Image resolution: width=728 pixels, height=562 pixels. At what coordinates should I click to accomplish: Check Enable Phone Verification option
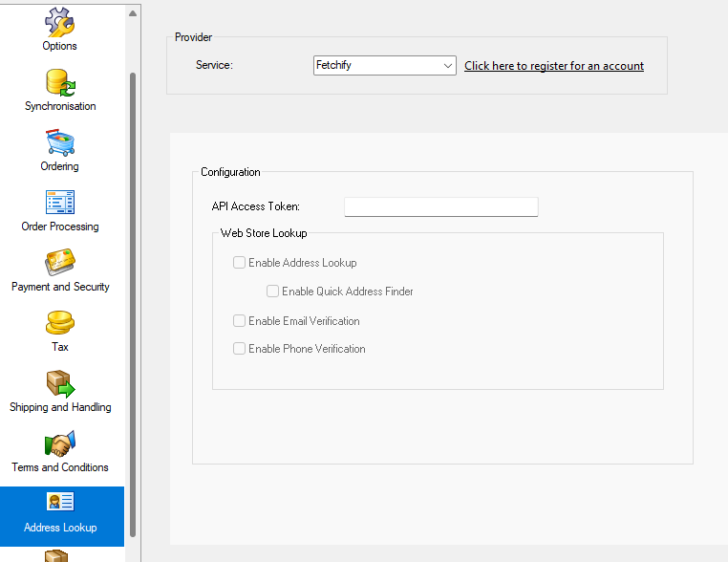pyautogui.click(x=240, y=349)
